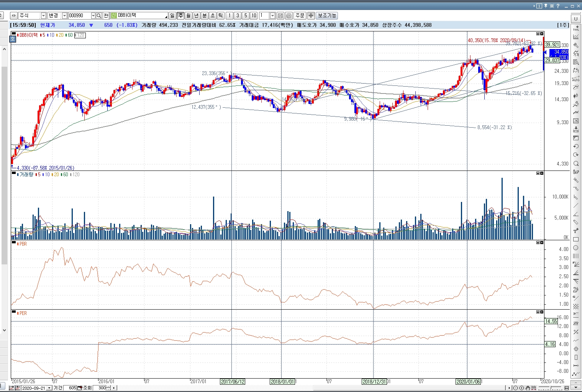Open the TOOL settings icon in right toolbar
Screen dimensions: 582x392
(x=576, y=28)
